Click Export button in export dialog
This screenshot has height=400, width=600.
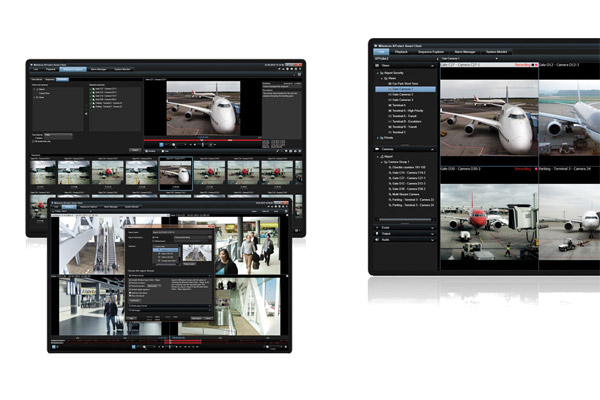click(196, 318)
